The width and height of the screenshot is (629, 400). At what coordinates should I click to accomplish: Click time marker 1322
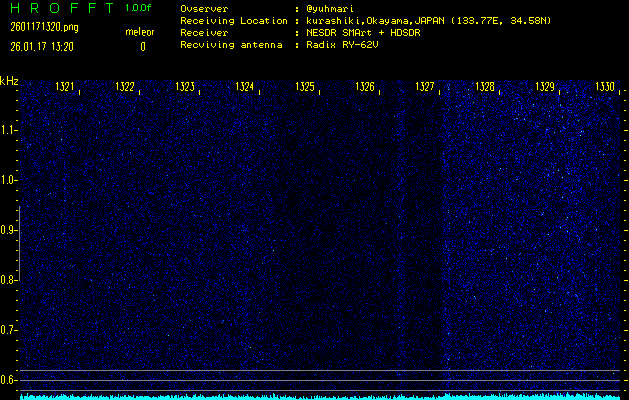tap(125, 86)
